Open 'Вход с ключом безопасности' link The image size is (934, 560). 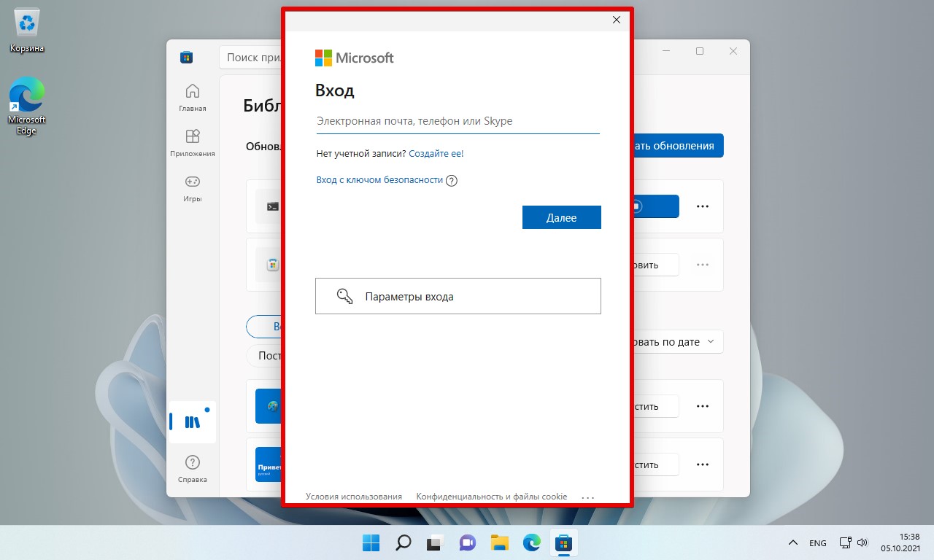point(379,180)
